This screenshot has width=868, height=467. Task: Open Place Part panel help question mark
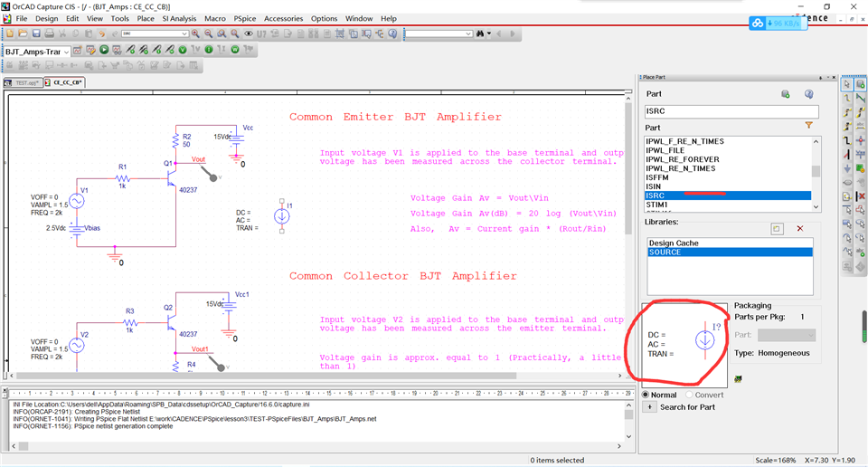808,94
